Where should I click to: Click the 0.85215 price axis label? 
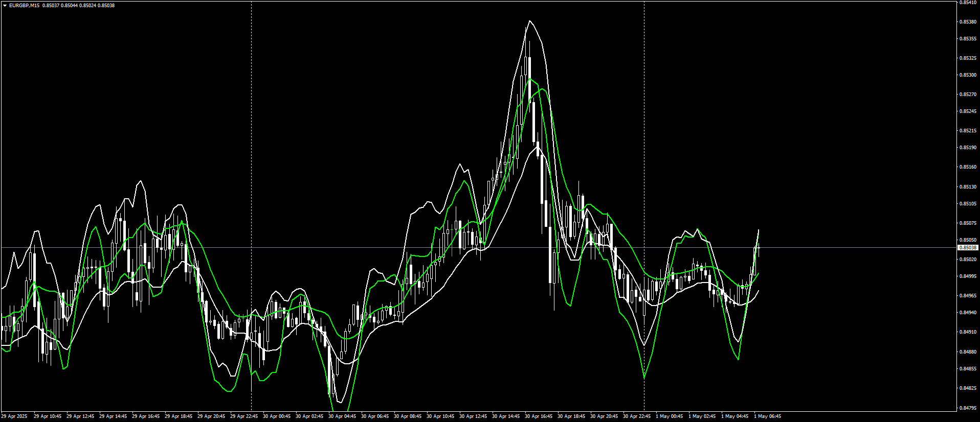tap(968, 131)
